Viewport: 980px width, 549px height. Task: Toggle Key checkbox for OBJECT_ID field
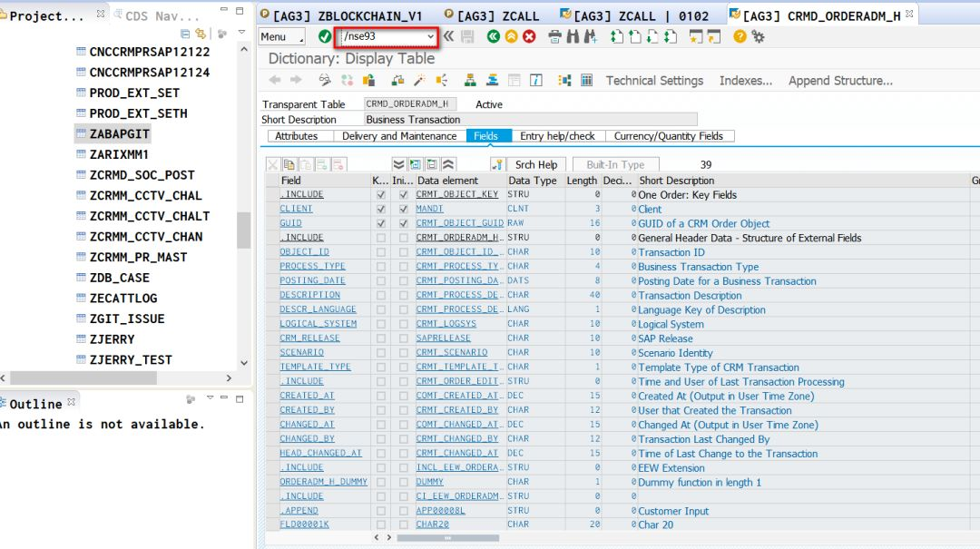(380, 252)
